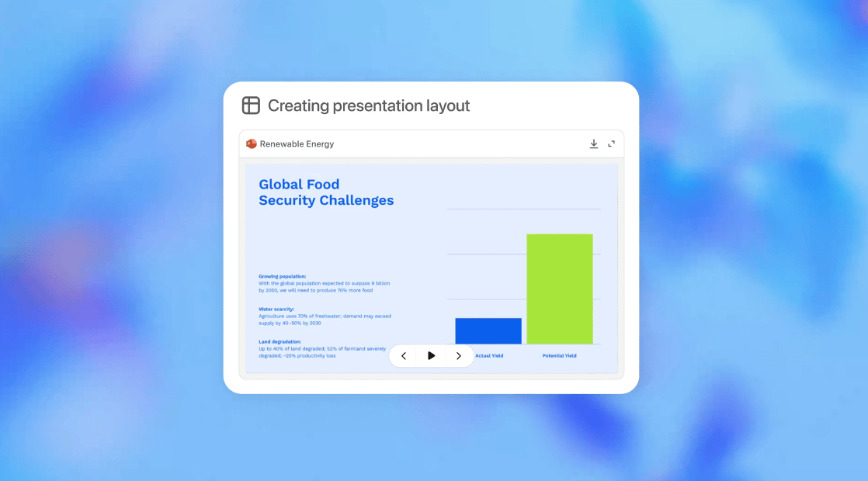Play the slideshow
868x481 pixels.
431,355
